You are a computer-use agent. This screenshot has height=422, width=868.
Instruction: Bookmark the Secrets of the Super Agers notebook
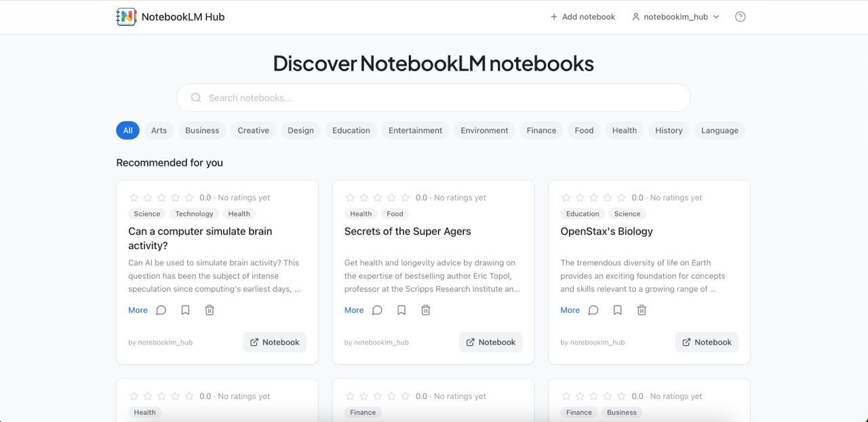[401, 309]
